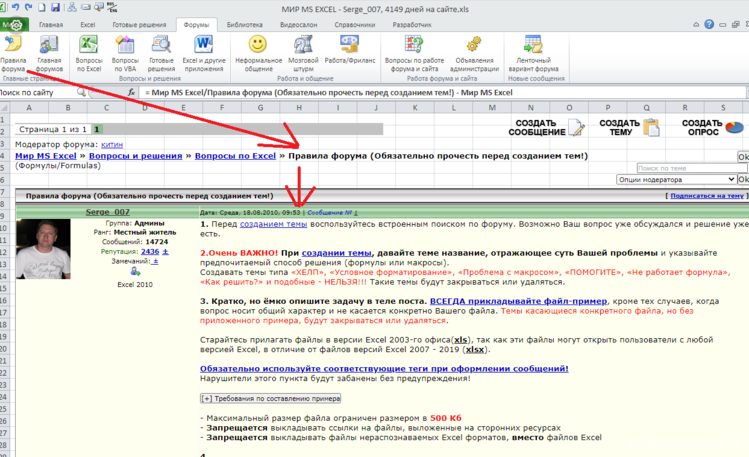Select column header N

click(x=531, y=108)
